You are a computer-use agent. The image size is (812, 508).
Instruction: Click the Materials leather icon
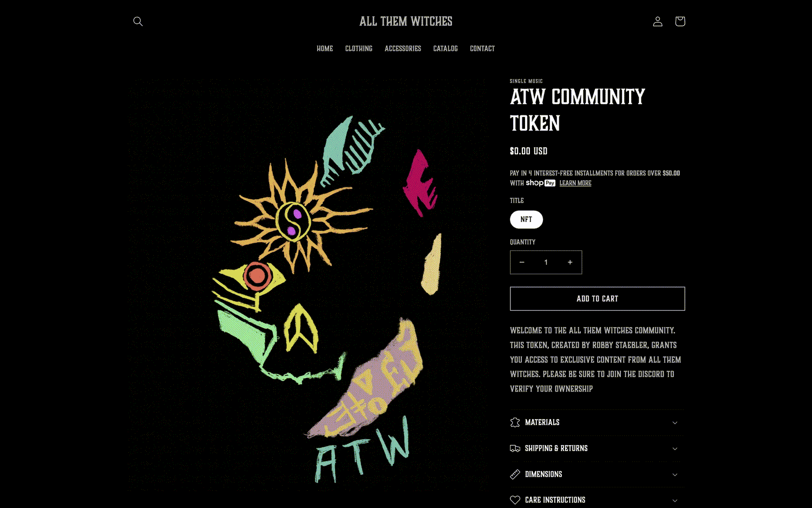tap(515, 422)
